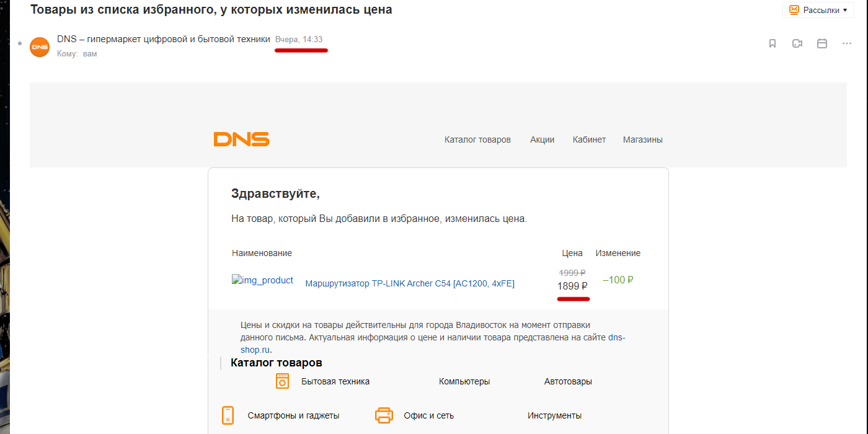
Task: Click the broken img_product thumbnail
Action: click(262, 280)
